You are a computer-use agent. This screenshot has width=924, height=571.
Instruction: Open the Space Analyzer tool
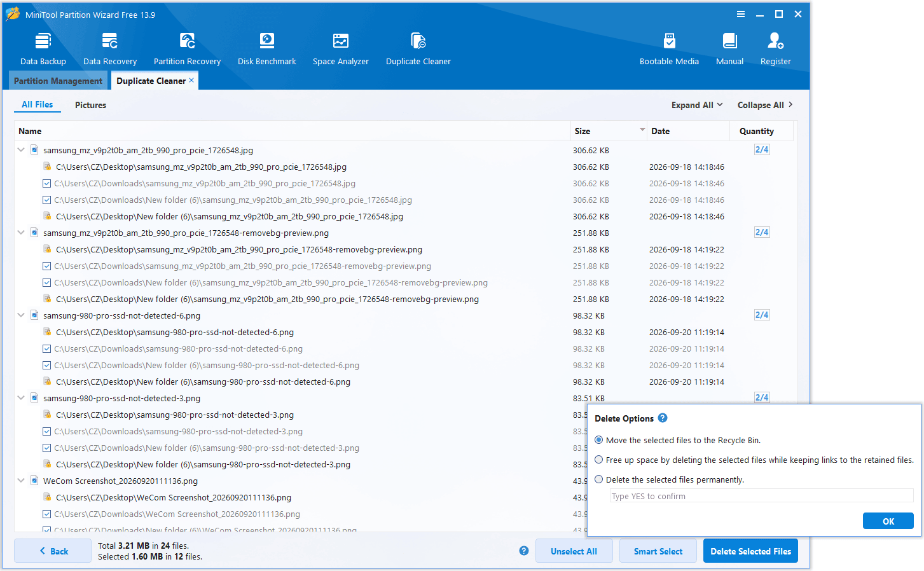pos(341,49)
